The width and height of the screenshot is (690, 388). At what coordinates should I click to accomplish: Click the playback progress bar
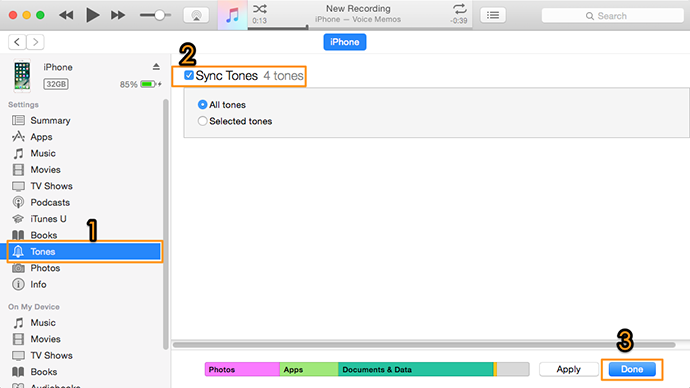(x=360, y=28)
